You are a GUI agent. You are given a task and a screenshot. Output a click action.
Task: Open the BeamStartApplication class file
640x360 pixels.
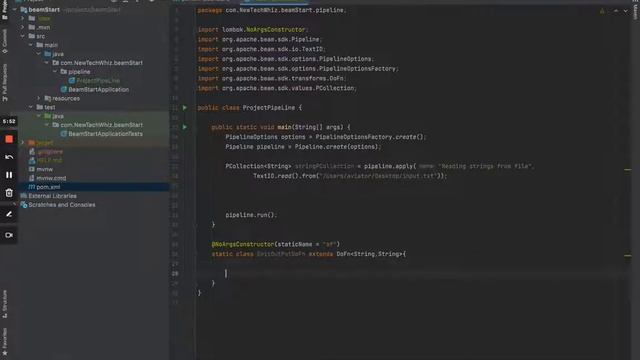(98, 89)
